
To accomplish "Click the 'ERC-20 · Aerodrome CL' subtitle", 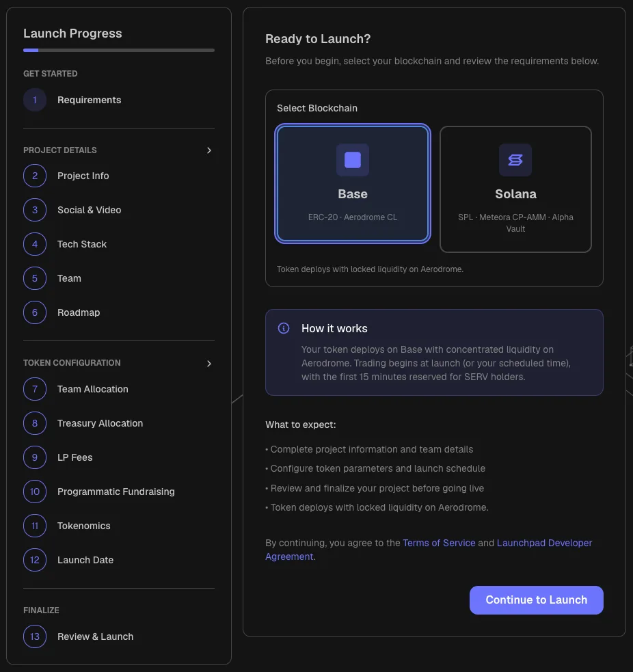I will [x=353, y=217].
